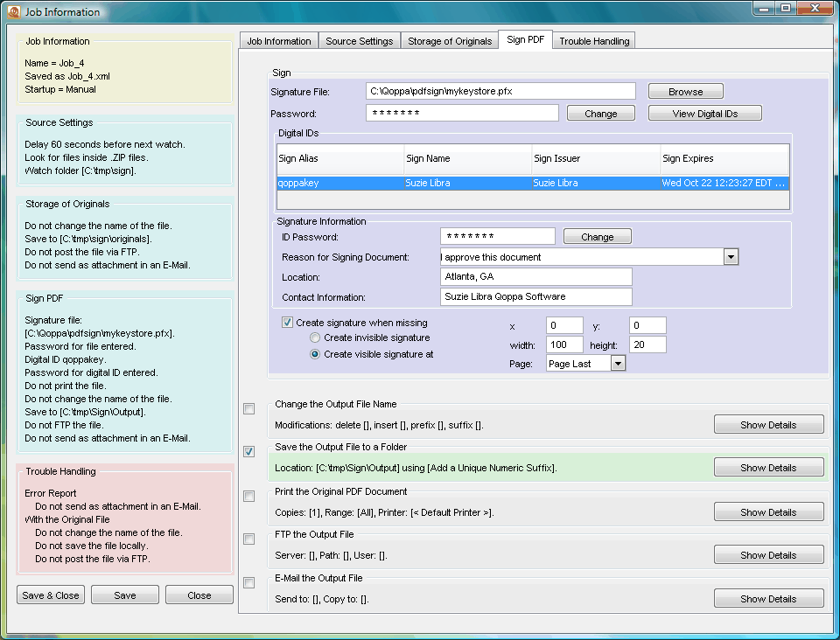The height and width of the screenshot is (640, 840).
Task: Enable E-Mail the Output File option
Action: [248, 581]
